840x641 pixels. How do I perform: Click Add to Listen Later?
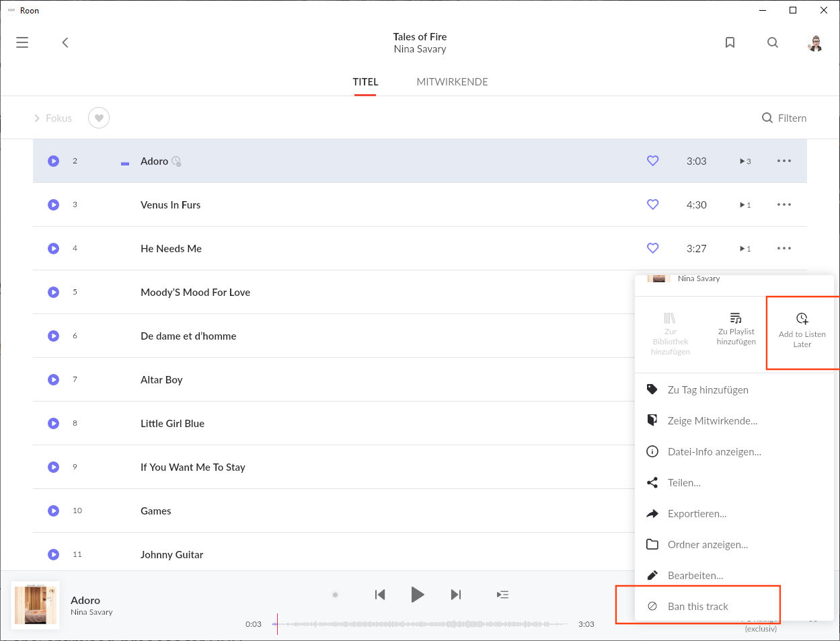coord(802,330)
